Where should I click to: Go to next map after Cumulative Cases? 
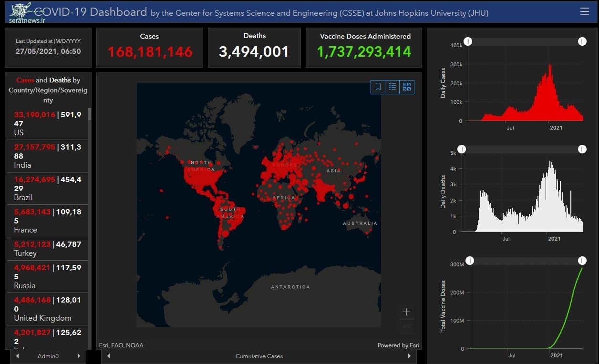coord(409,356)
